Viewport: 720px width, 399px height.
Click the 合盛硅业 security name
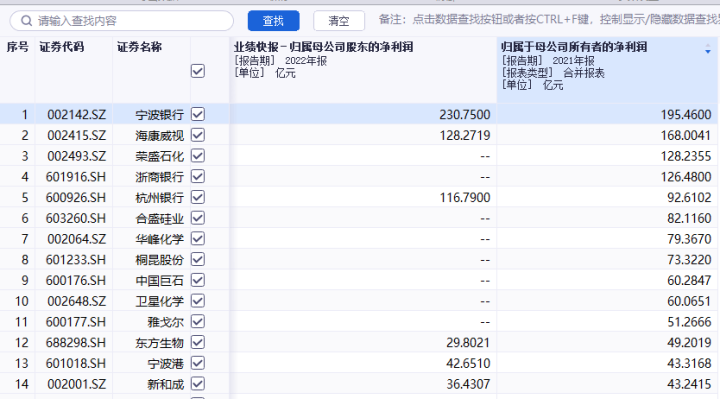click(160, 218)
